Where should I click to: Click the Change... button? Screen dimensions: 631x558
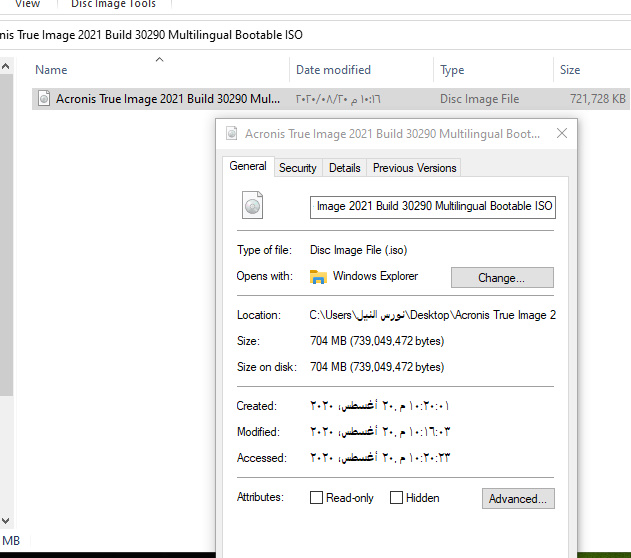coord(502,277)
